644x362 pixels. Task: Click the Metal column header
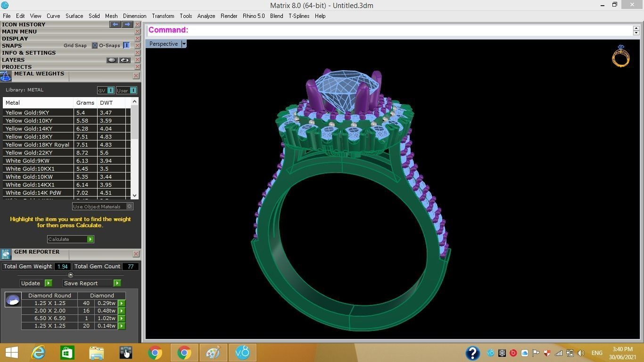(38, 103)
